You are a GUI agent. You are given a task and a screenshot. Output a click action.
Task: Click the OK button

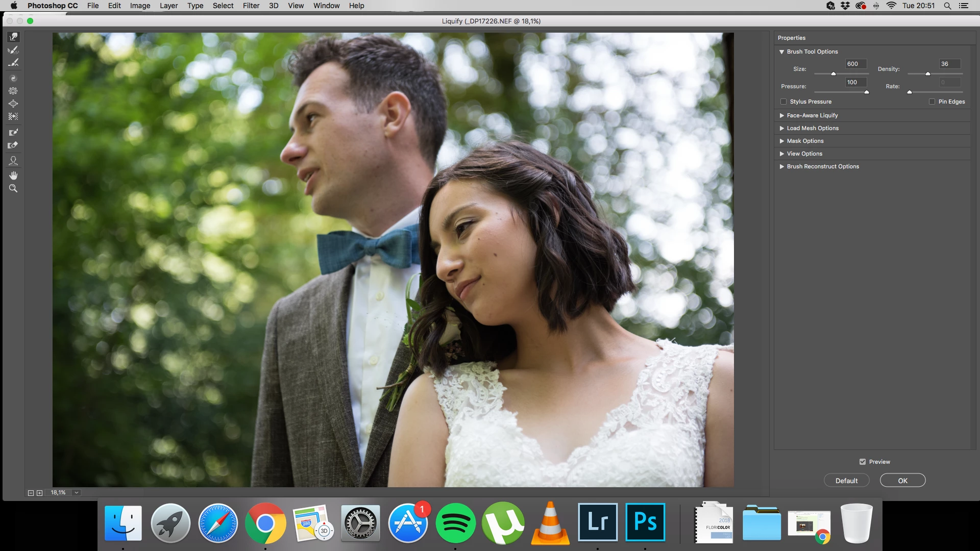pos(902,481)
